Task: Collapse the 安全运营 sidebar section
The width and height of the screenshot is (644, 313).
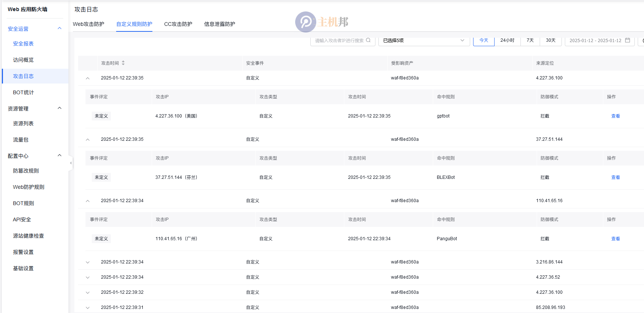Action: point(60,28)
